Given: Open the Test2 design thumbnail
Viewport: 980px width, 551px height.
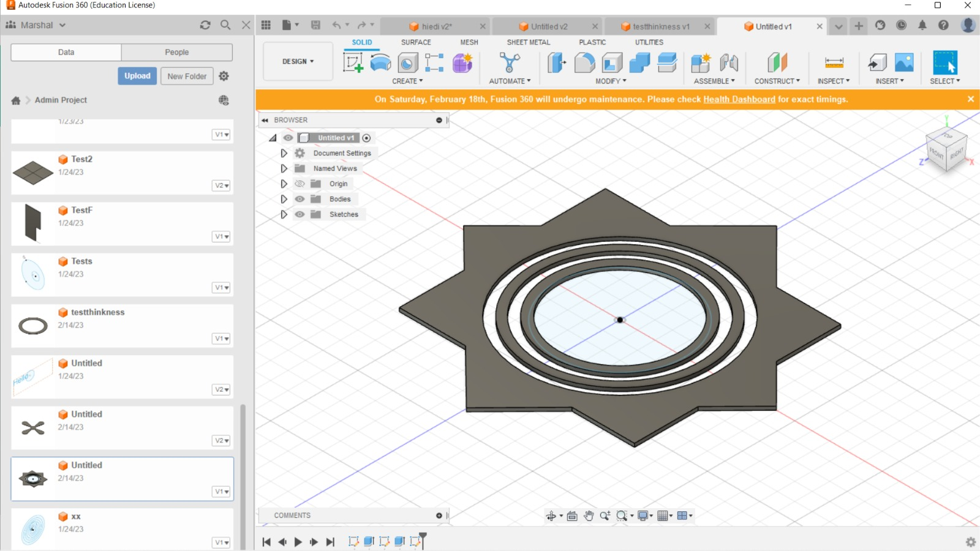Looking at the screenshot, I should (33, 173).
